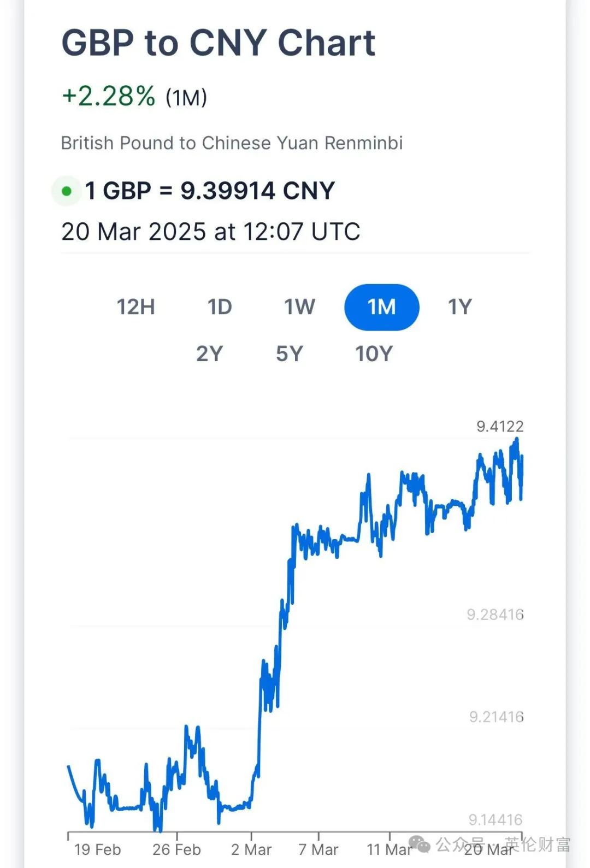Select the 12H time range
This screenshot has height=868, width=590.
[x=135, y=307]
